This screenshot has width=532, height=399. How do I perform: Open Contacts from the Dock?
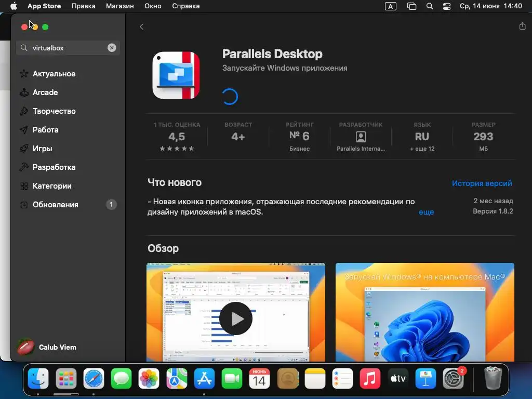[288, 378]
